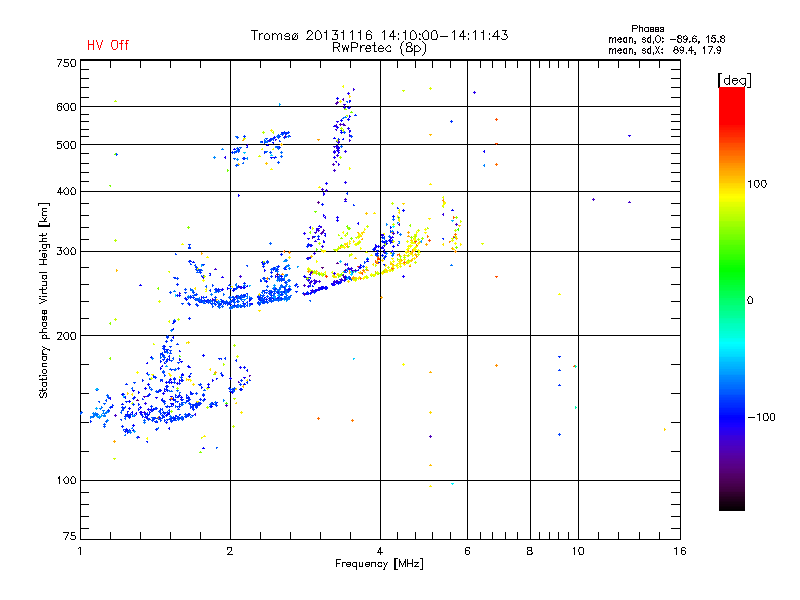
Task: Click the colorbar tick label '0'
Action: click(750, 301)
